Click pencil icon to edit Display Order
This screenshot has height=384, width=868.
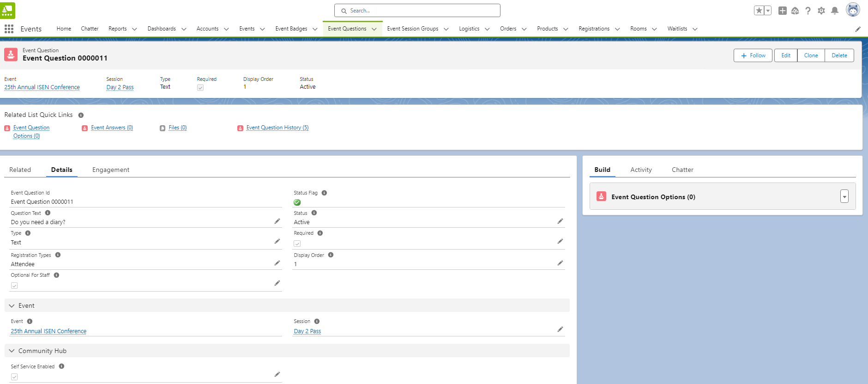(560, 263)
